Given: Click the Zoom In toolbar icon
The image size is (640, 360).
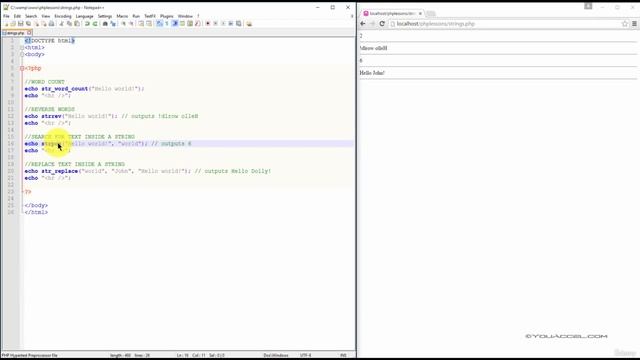Looking at the screenshot, I should click(x=123, y=24).
